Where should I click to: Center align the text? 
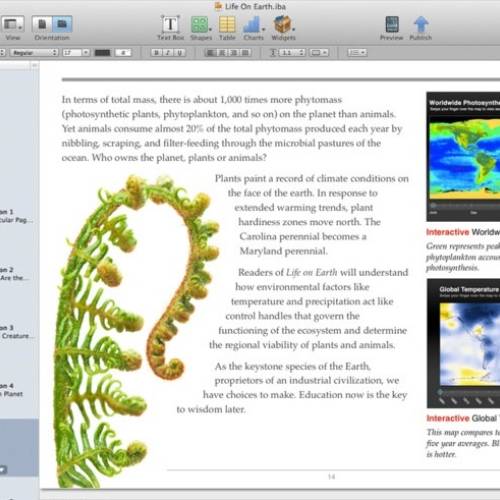pos(222,53)
